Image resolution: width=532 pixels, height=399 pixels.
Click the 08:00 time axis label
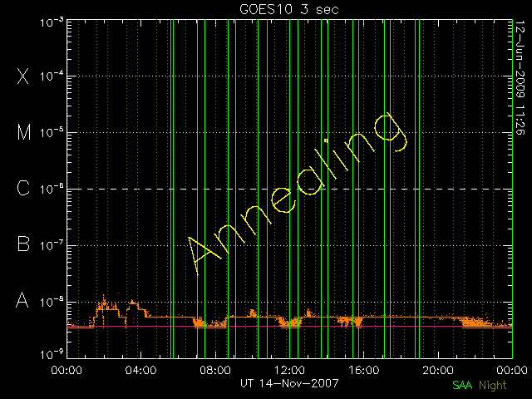(215, 369)
